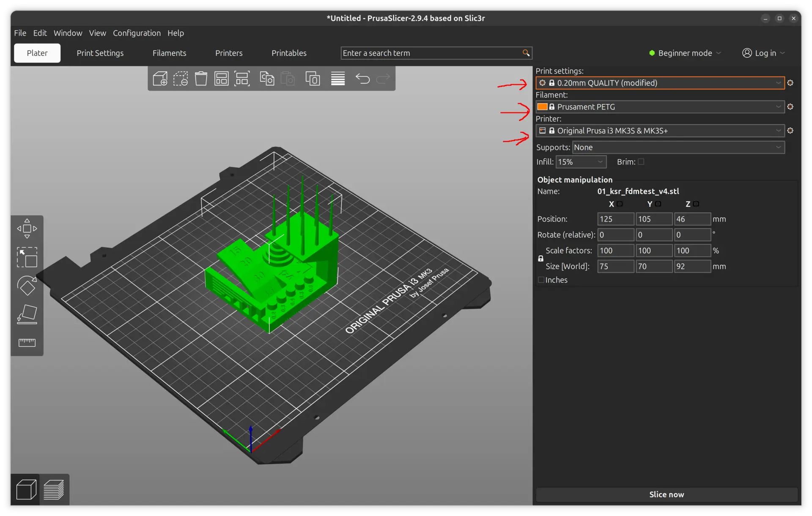Undo the last action

tap(362, 78)
